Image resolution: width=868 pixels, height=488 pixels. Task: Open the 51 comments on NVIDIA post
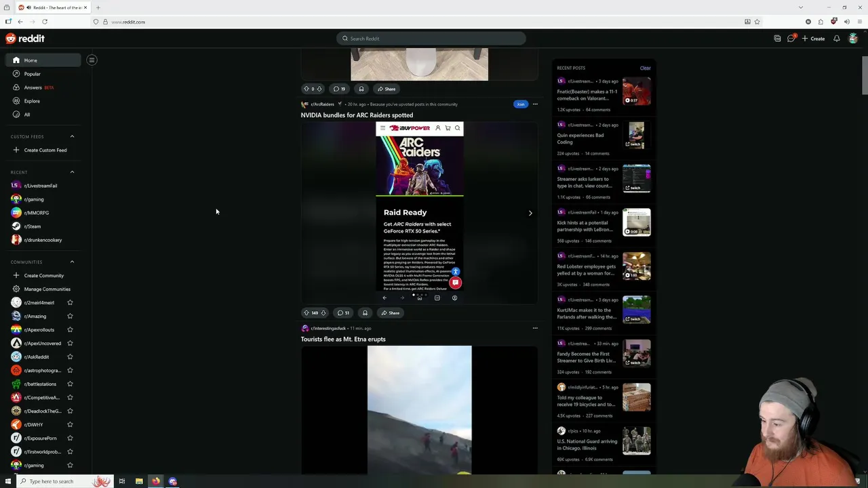[x=343, y=313]
